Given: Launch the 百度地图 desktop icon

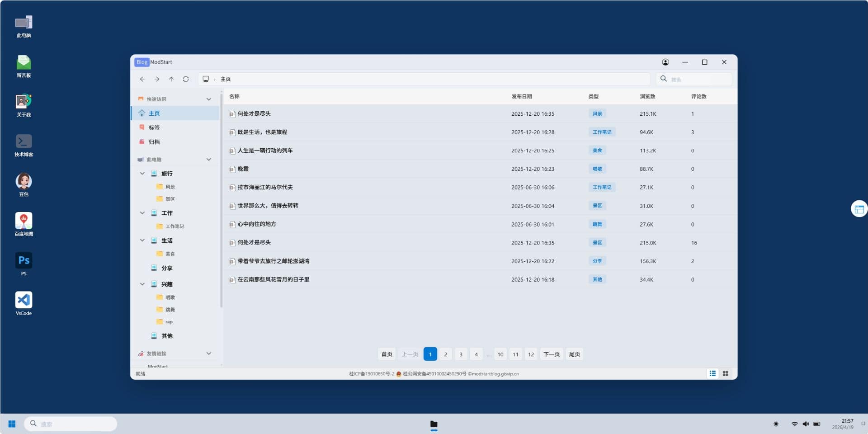Looking at the screenshot, I should (24, 224).
